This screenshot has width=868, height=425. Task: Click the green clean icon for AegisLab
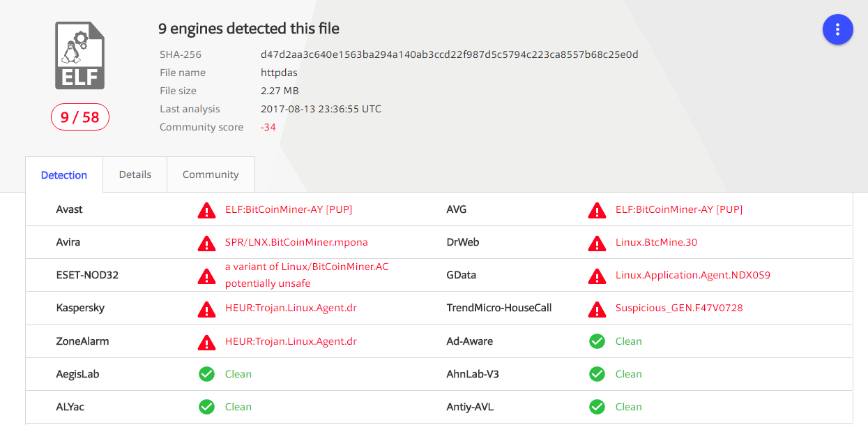coord(206,374)
